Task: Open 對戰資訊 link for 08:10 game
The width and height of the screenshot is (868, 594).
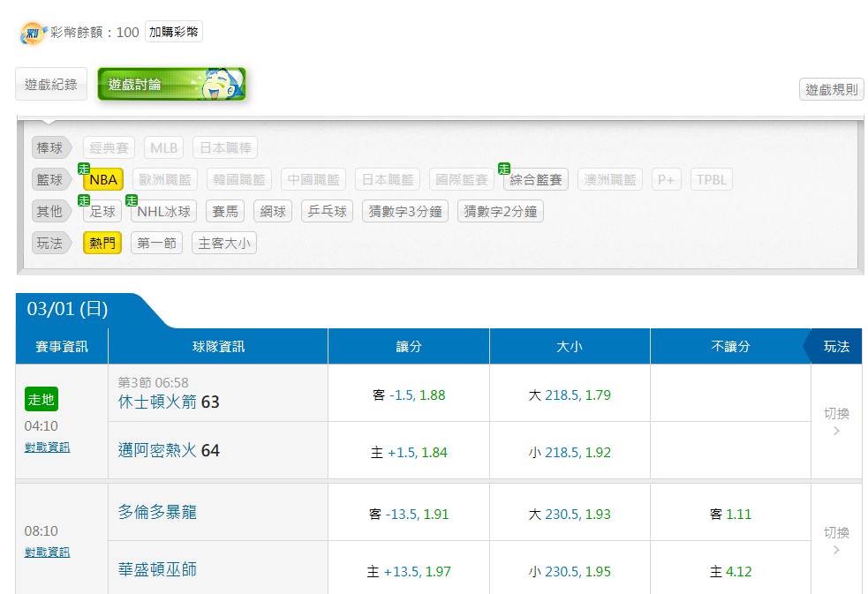Action: [x=47, y=553]
